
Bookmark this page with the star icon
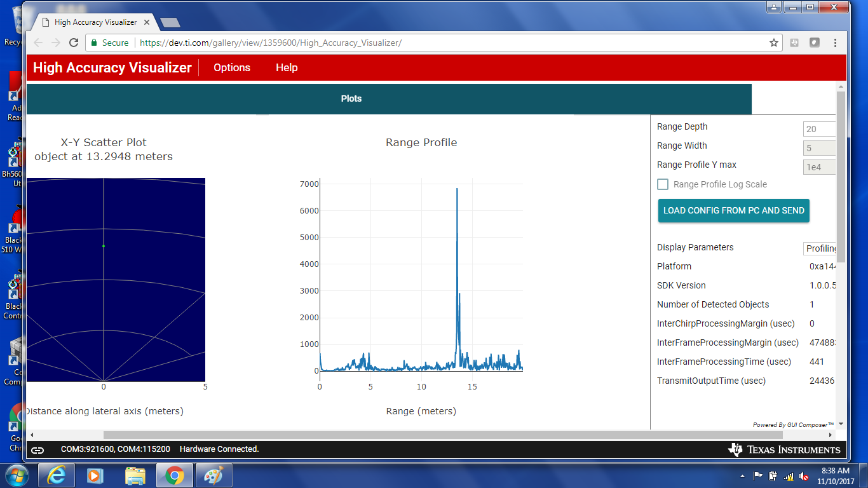(x=774, y=43)
